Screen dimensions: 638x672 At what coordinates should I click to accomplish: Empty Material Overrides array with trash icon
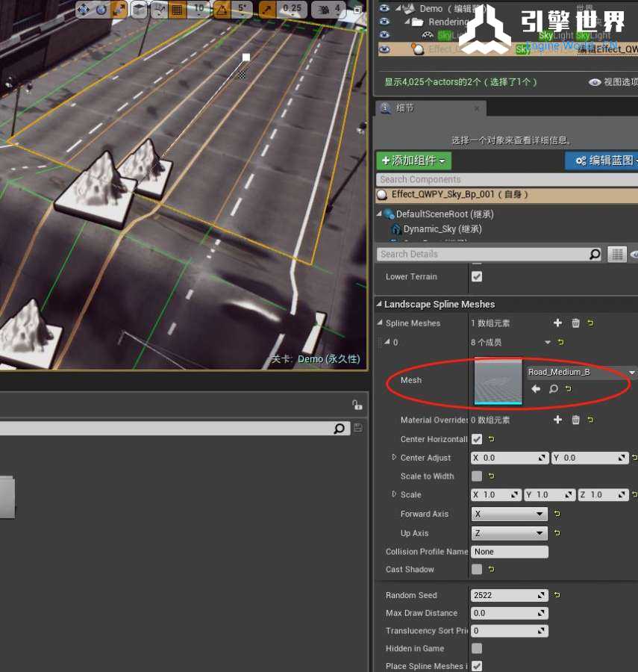(x=575, y=420)
